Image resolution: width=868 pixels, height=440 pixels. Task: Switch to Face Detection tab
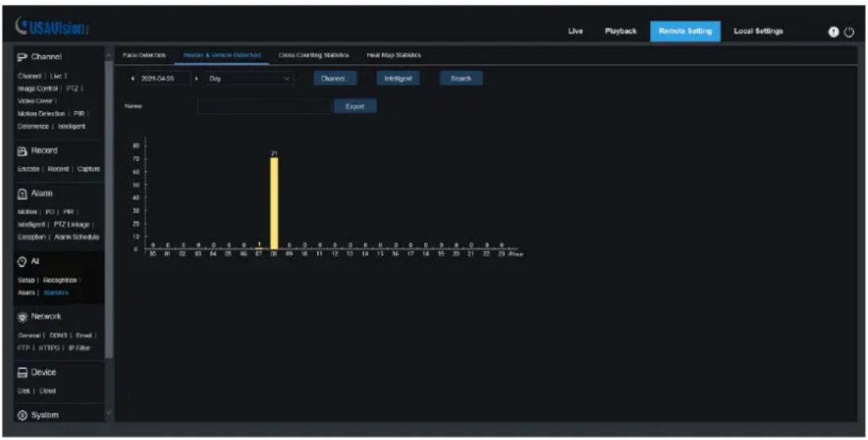click(x=144, y=55)
